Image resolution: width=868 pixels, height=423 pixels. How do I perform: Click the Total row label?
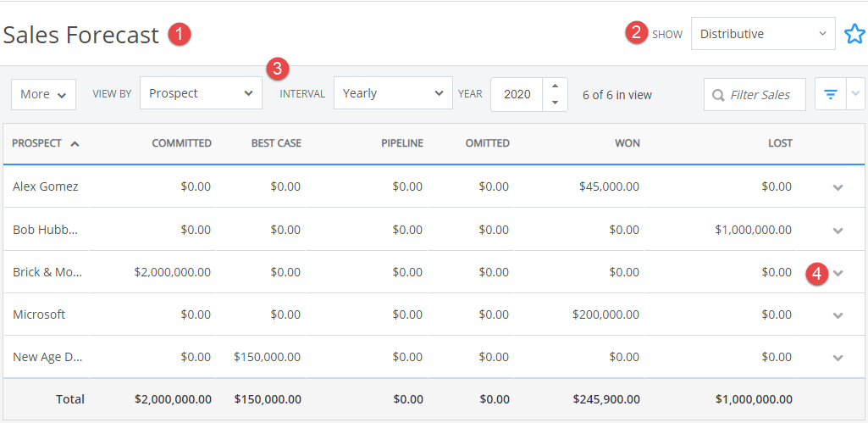click(x=69, y=399)
